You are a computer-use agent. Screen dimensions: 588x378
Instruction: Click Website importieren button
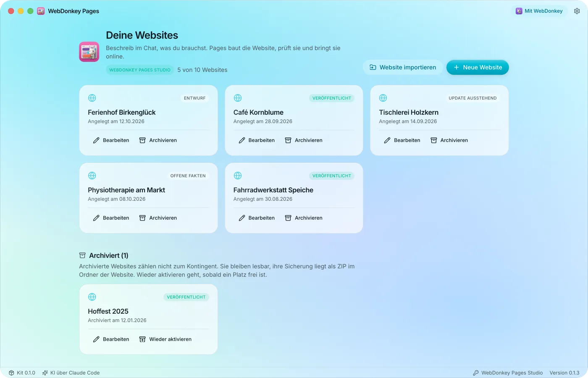tap(403, 67)
